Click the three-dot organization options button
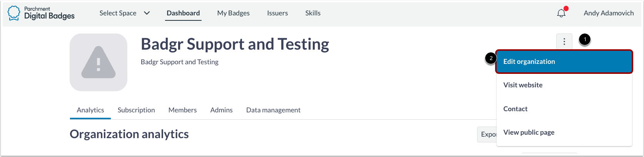Screen dimensions: 644x157 coord(564,42)
